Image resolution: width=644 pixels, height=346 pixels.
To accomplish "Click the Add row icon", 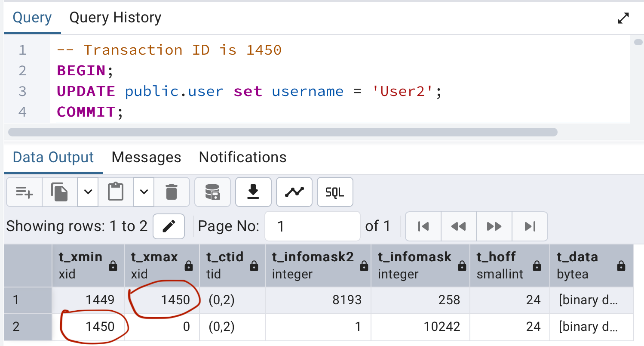I will click(24, 192).
